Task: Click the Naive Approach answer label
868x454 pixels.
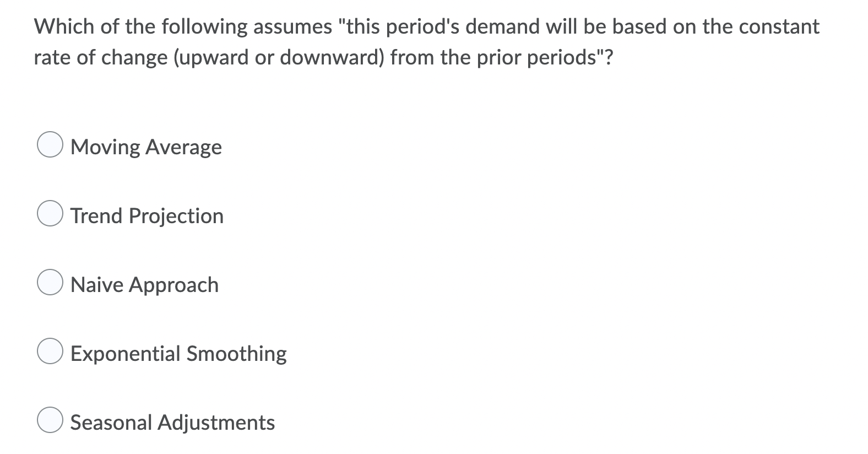Action: 144,284
